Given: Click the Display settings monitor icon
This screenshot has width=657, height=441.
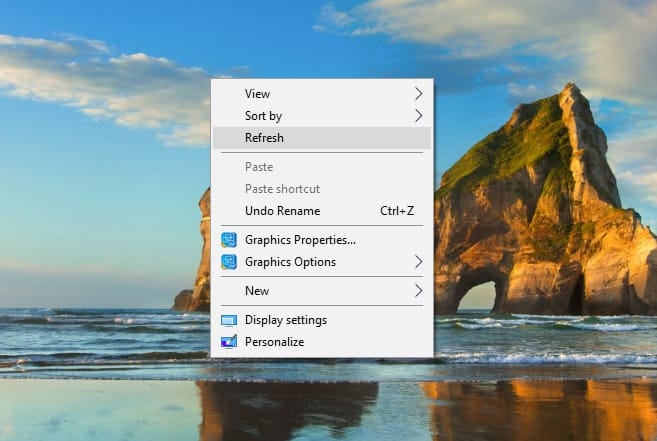Looking at the screenshot, I should [228, 320].
